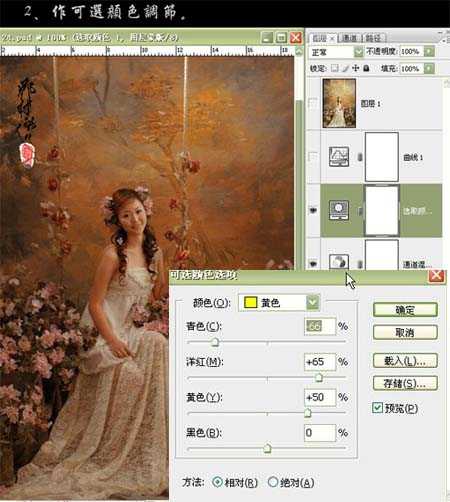Open the 不透明度 opacity arrow
This screenshot has width=450, height=502.
(x=429, y=52)
